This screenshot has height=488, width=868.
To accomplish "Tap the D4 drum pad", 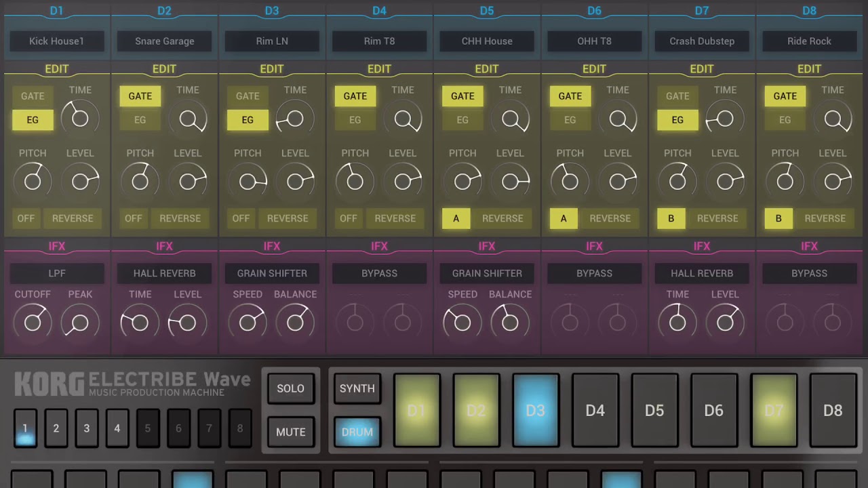I will click(595, 410).
